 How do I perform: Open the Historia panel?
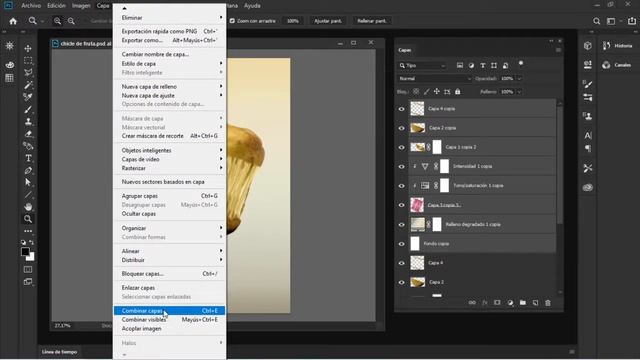point(618,46)
